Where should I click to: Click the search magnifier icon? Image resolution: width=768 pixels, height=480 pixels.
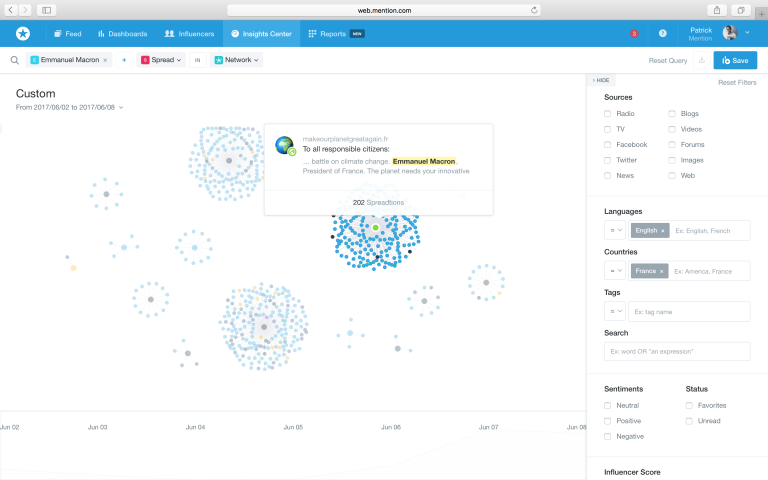pos(15,60)
